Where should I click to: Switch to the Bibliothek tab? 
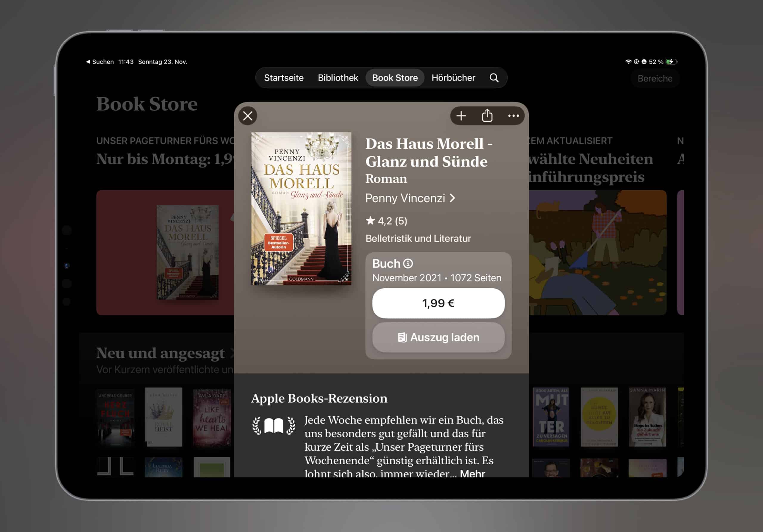tap(338, 78)
